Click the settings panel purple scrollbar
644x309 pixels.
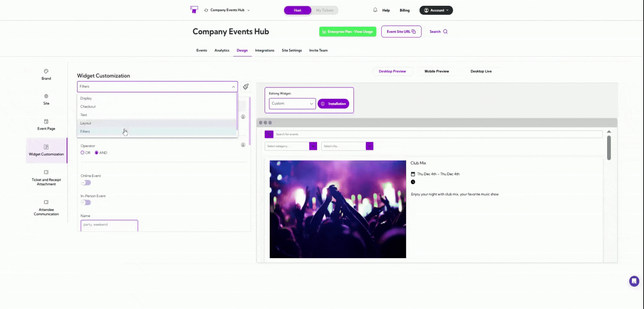coord(250,121)
